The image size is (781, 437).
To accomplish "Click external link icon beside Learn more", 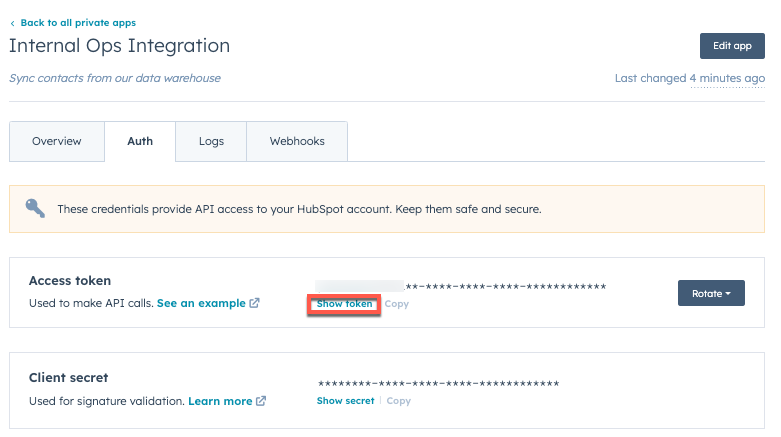I will pos(261,401).
